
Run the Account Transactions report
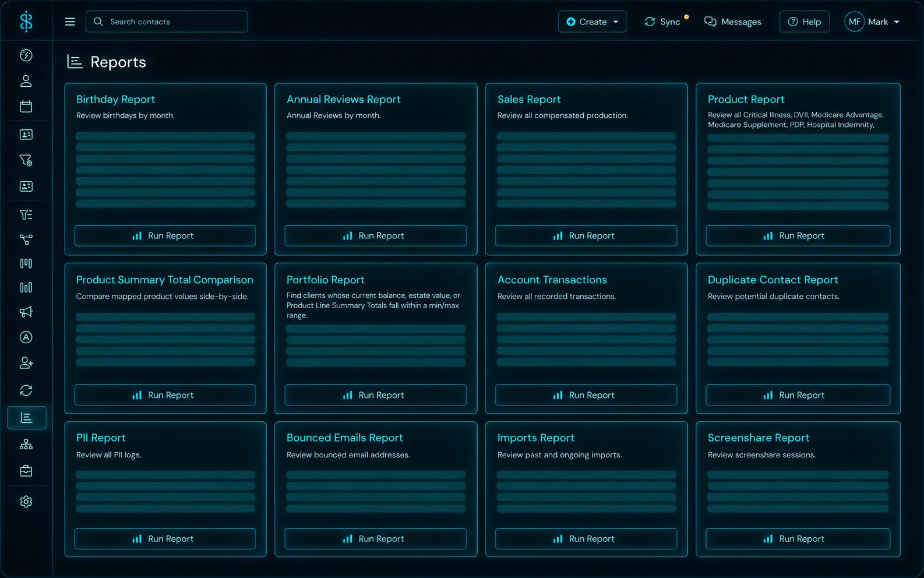(586, 395)
